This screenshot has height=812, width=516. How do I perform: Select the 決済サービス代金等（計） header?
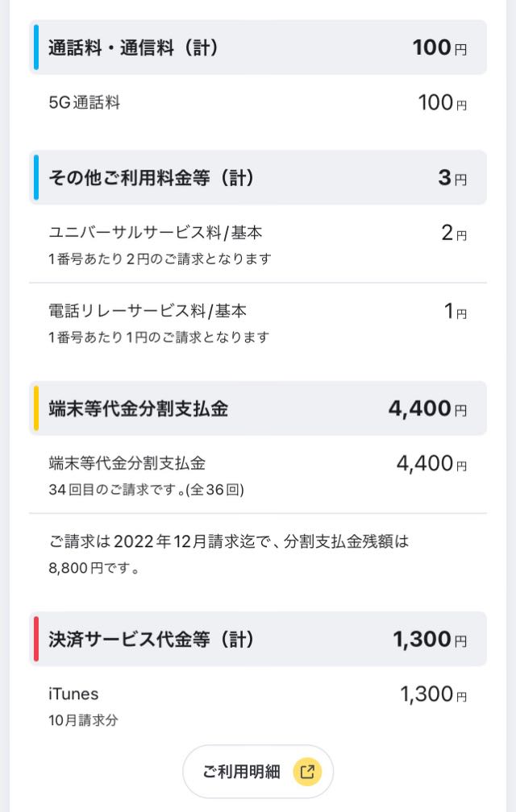click(258, 639)
